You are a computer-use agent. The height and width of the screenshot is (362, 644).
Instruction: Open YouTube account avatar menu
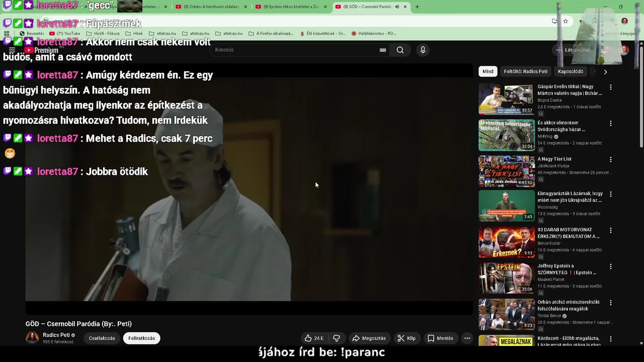point(624,50)
